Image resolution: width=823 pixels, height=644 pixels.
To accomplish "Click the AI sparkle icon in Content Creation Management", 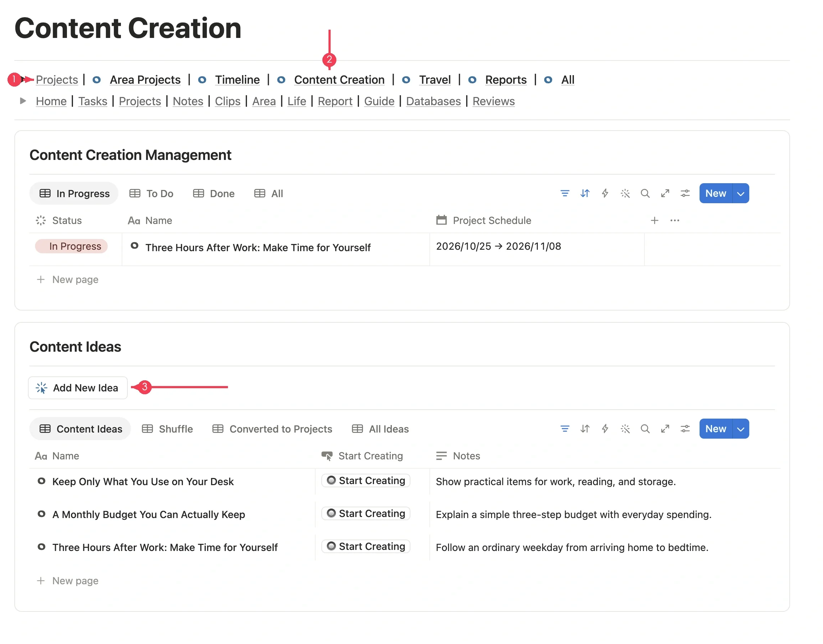I will pyautogui.click(x=625, y=194).
